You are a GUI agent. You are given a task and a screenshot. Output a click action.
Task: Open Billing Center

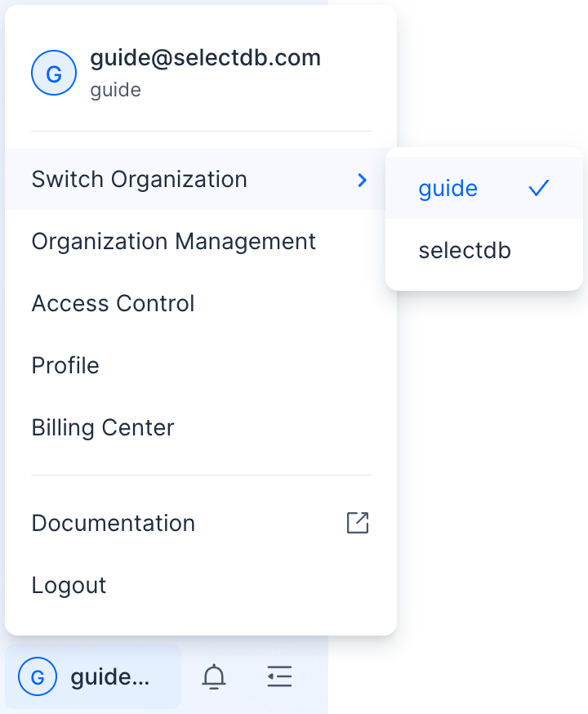[103, 427]
